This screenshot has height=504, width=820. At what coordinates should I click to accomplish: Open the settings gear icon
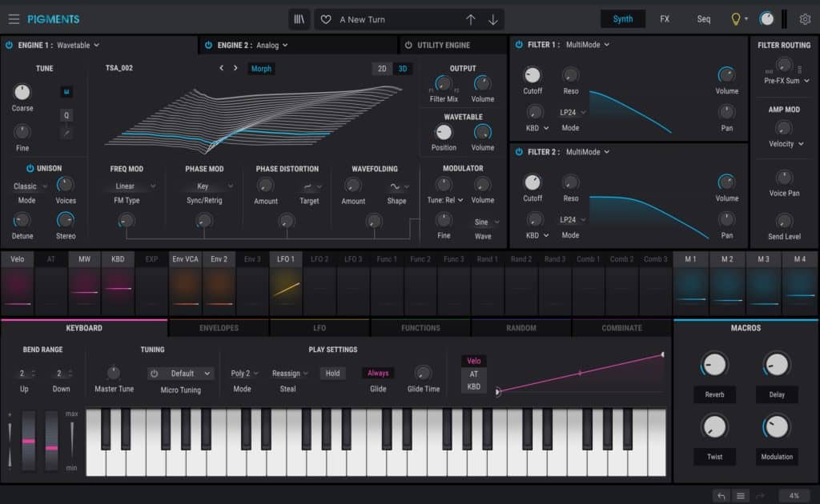click(x=805, y=19)
